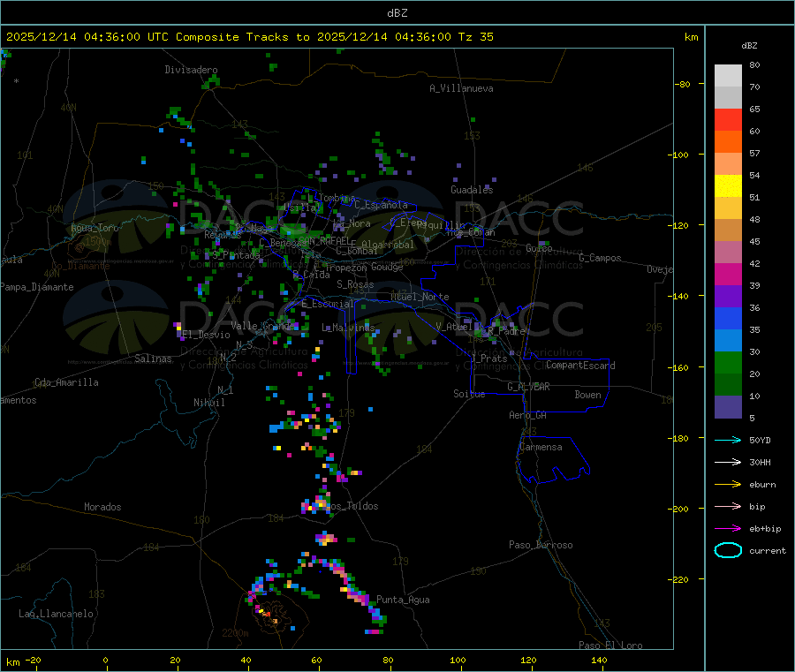Click the C_Campos map label

600,258
